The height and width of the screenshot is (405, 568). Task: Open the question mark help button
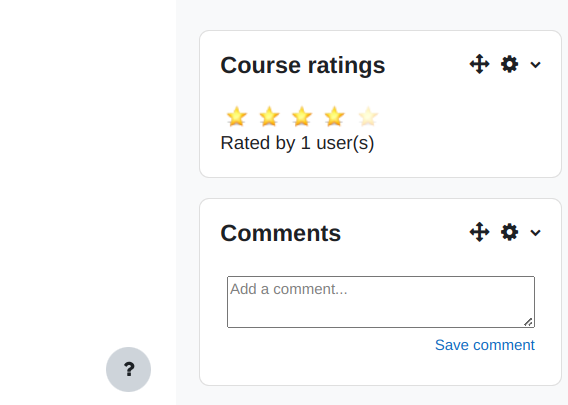pos(128,369)
